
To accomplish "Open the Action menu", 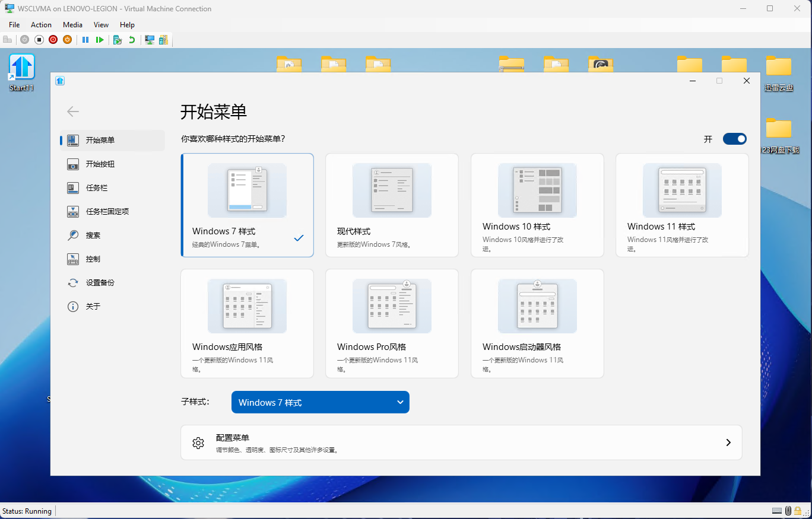I will point(41,25).
